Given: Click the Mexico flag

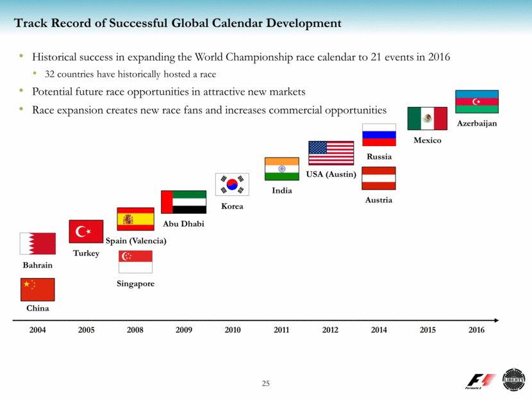Looking at the screenshot, I should point(427,118).
